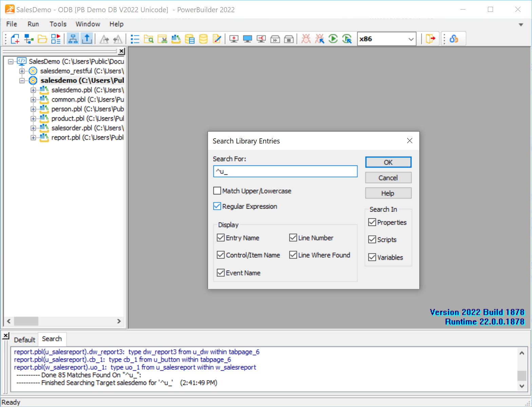Click the Search For text field
This screenshot has width=532, height=407.
click(285, 171)
